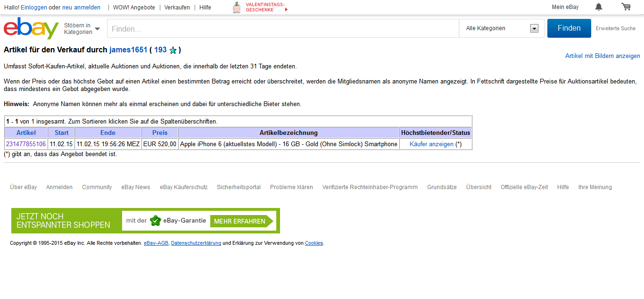The width and height of the screenshot is (644, 299).
Task: Click inside the Finden search field
Action: pyautogui.click(x=283, y=29)
